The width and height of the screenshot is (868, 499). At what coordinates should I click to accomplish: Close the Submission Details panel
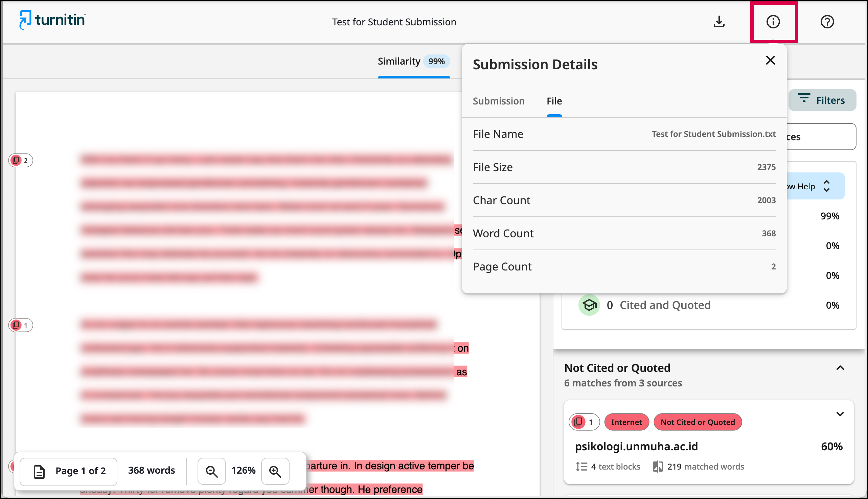pyautogui.click(x=770, y=60)
